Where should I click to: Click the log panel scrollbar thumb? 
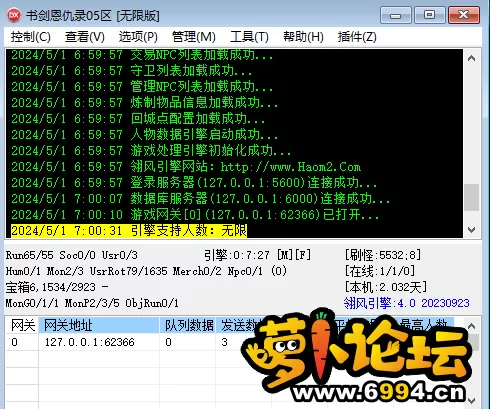pyautogui.click(x=471, y=197)
